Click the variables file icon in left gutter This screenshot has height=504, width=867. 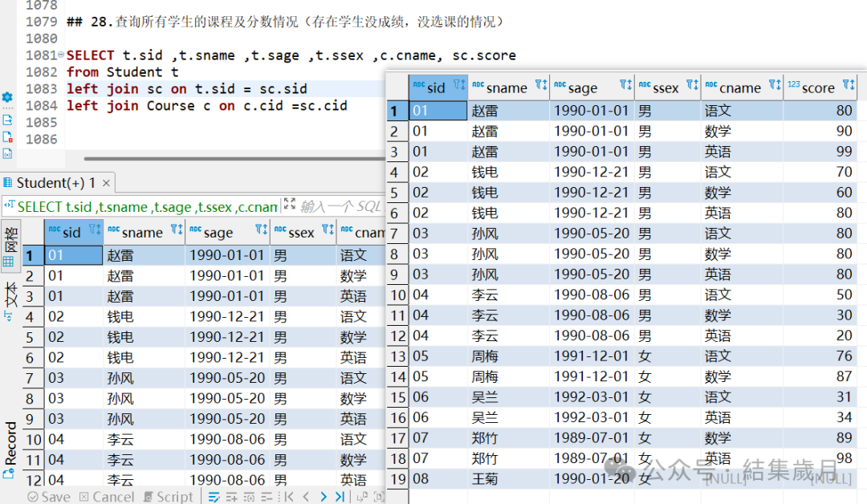pyautogui.click(x=7, y=154)
